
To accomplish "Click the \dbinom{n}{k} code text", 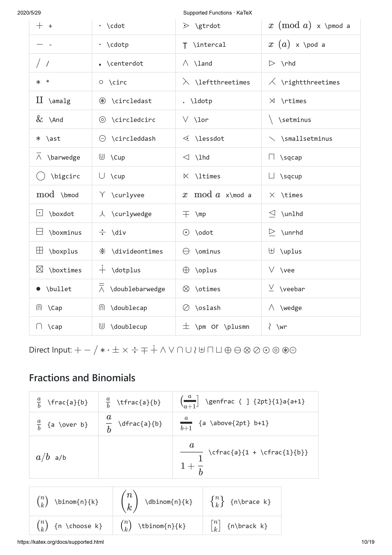I will pyautogui.click(x=169, y=502).
